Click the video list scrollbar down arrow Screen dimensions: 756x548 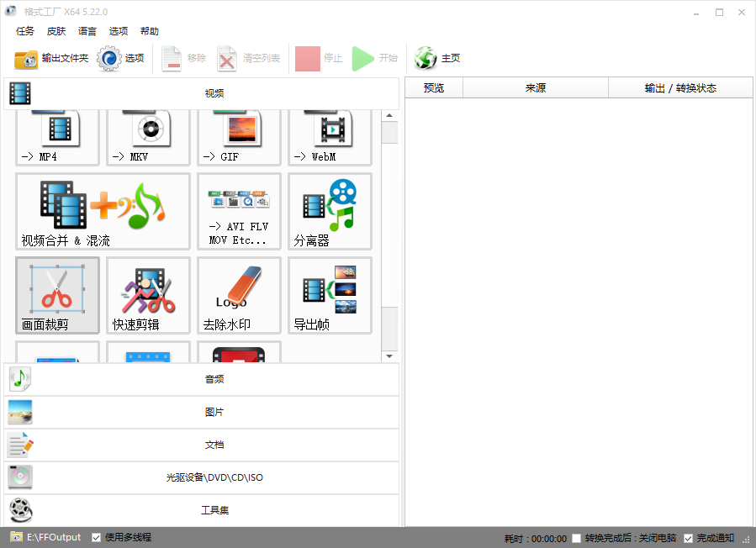[389, 356]
